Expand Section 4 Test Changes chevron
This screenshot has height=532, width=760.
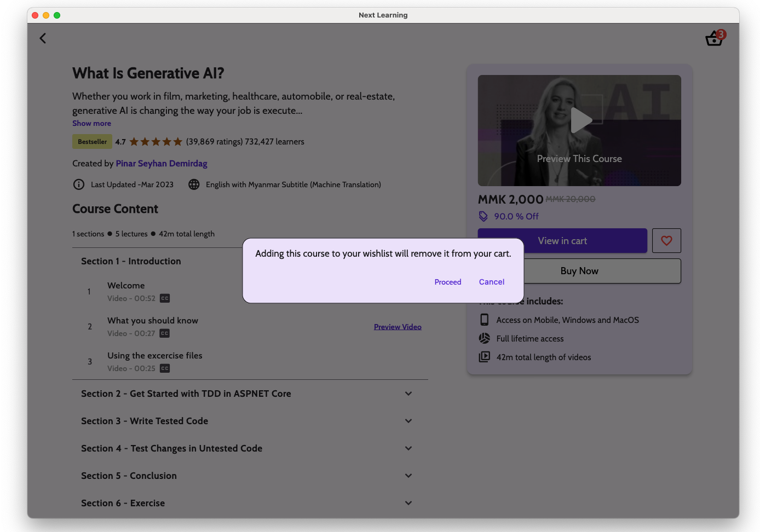click(408, 448)
